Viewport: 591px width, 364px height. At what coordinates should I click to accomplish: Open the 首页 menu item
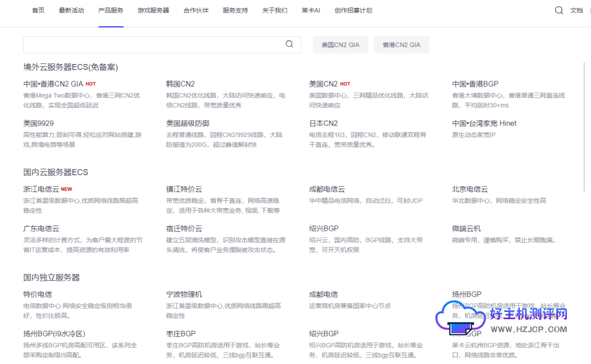click(x=38, y=10)
